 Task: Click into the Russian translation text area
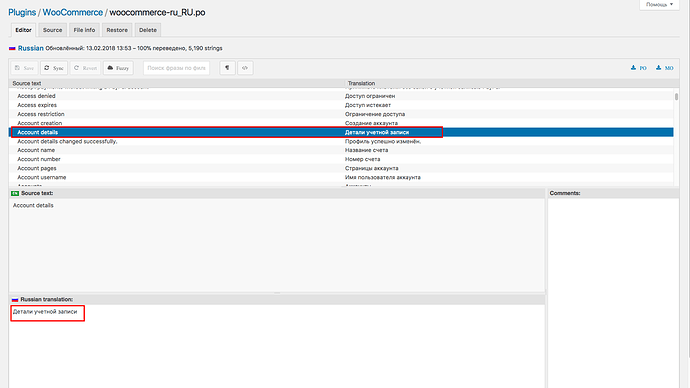(277, 346)
